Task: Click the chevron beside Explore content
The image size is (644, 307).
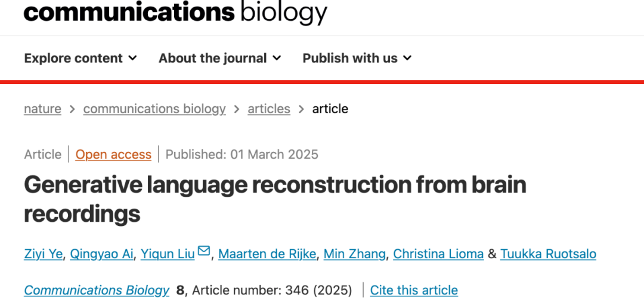Action: coord(132,58)
